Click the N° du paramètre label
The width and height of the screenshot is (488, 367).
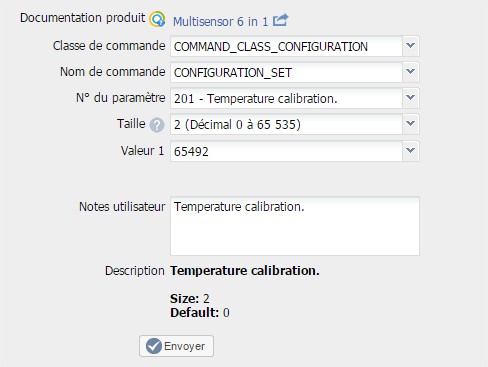point(121,98)
